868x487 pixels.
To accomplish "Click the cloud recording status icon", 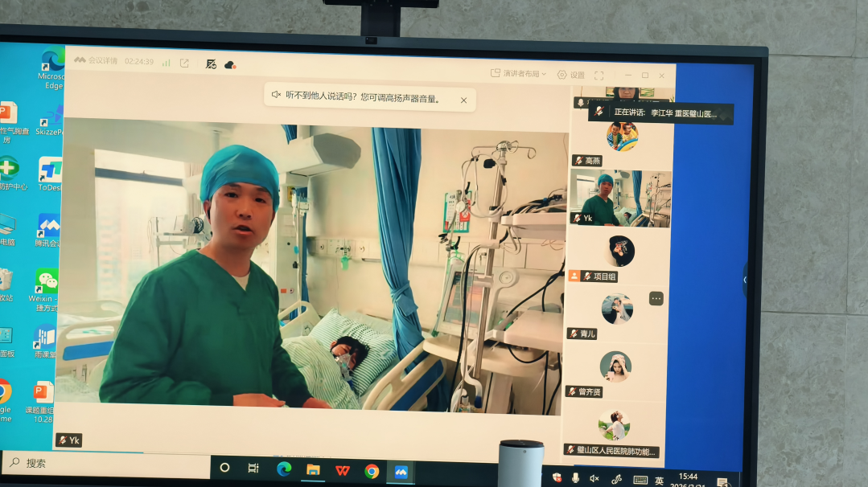I will click(x=230, y=64).
